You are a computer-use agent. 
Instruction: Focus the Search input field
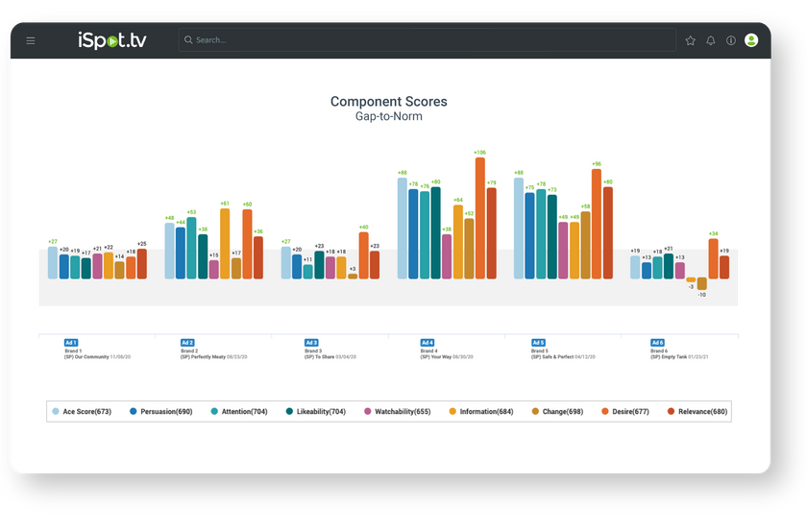(x=423, y=40)
